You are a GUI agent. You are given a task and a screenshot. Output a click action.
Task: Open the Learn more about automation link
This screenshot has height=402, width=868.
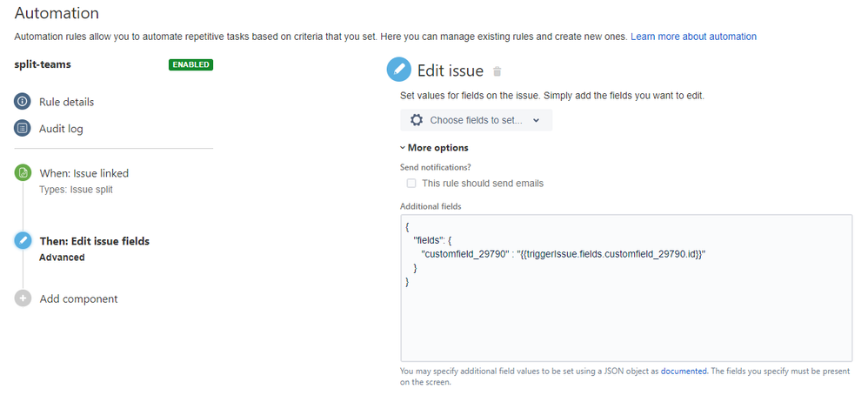[x=694, y=37]
